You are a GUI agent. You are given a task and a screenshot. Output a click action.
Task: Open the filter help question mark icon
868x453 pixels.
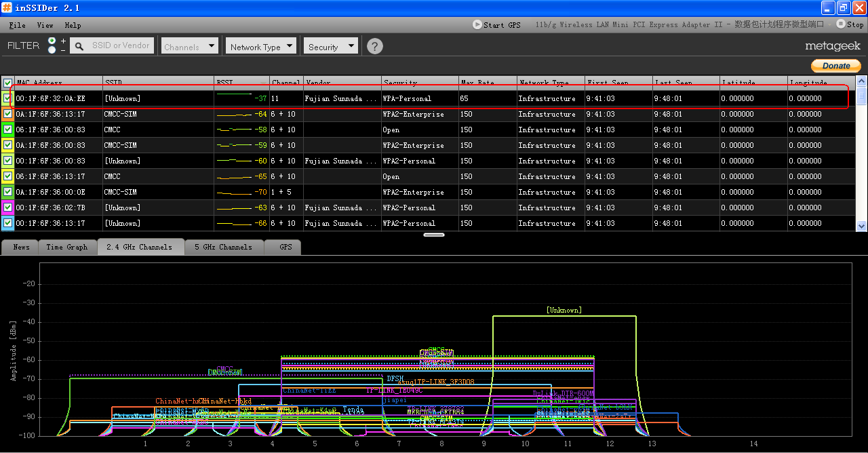tap(374, 46)
